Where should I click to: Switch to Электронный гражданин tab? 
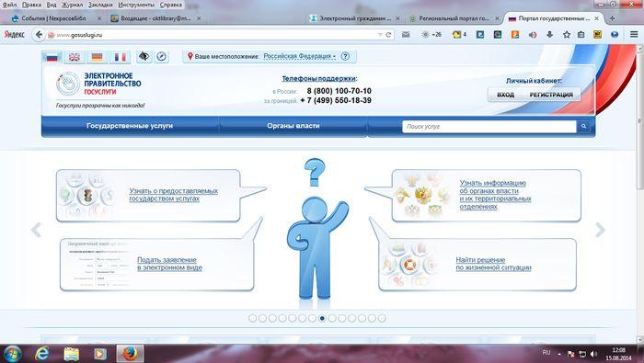click(355, 18)
